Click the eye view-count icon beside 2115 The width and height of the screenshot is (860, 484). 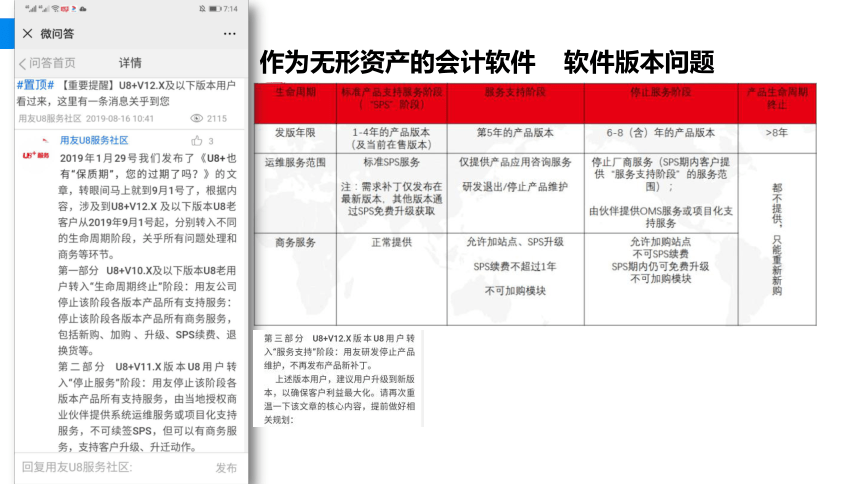tap(196, 119)
